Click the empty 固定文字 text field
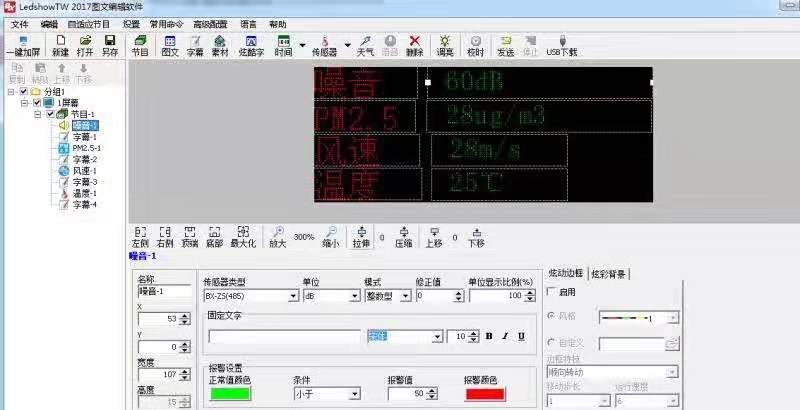This screenshot has width=800, height=410. [285, 337]
